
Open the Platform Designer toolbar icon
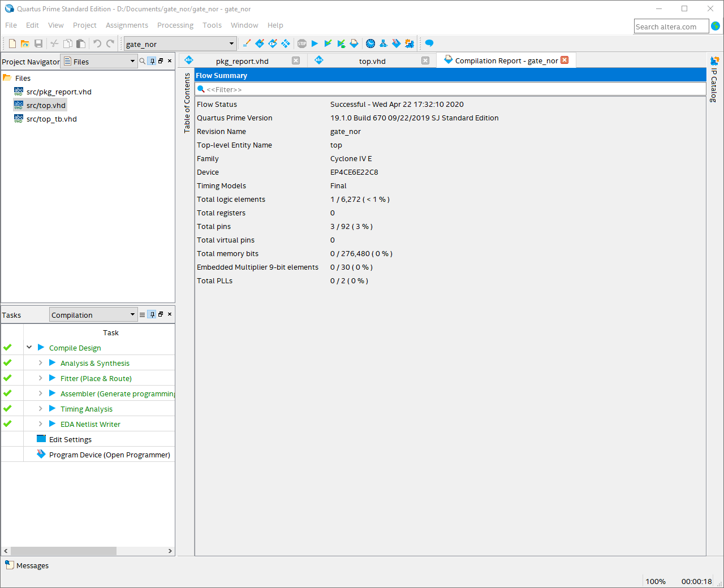point(409,44)
